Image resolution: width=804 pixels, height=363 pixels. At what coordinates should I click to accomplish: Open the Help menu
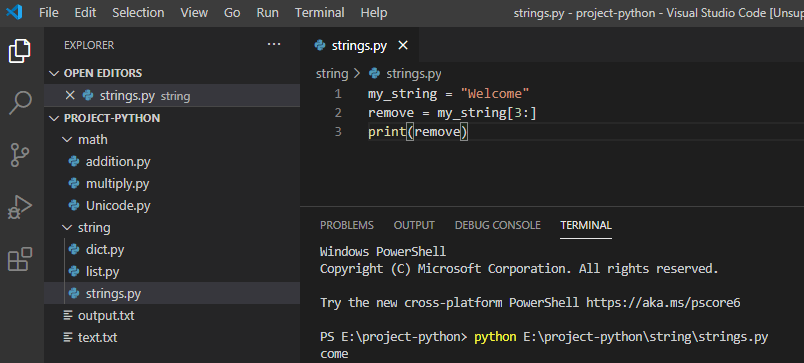tap(373, 13)
